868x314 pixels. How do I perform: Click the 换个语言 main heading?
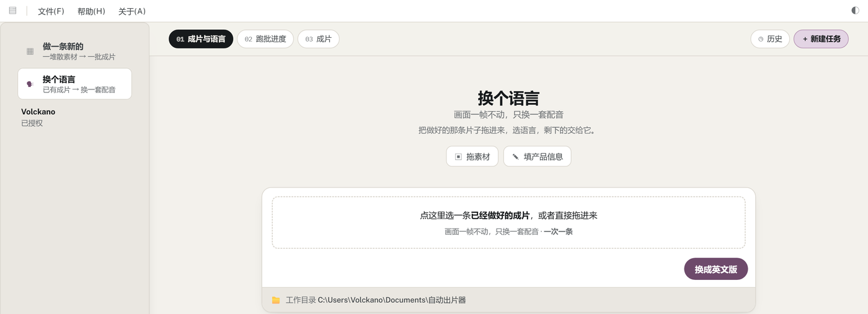tap(508, 98)
